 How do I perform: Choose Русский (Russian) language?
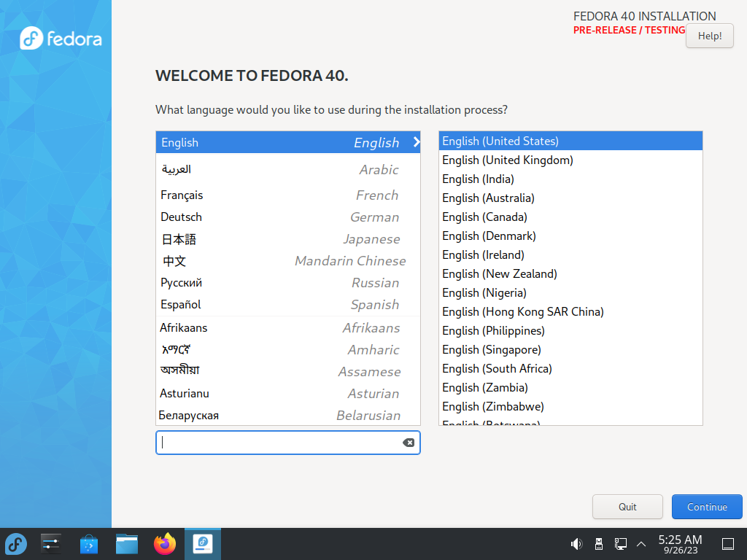tap(287, 282)
